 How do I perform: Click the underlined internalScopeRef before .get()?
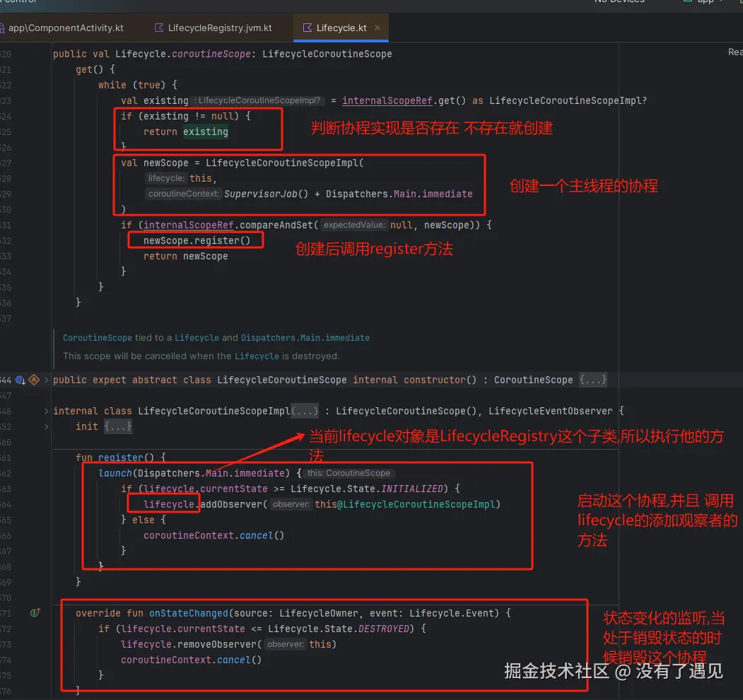[387, 100]
